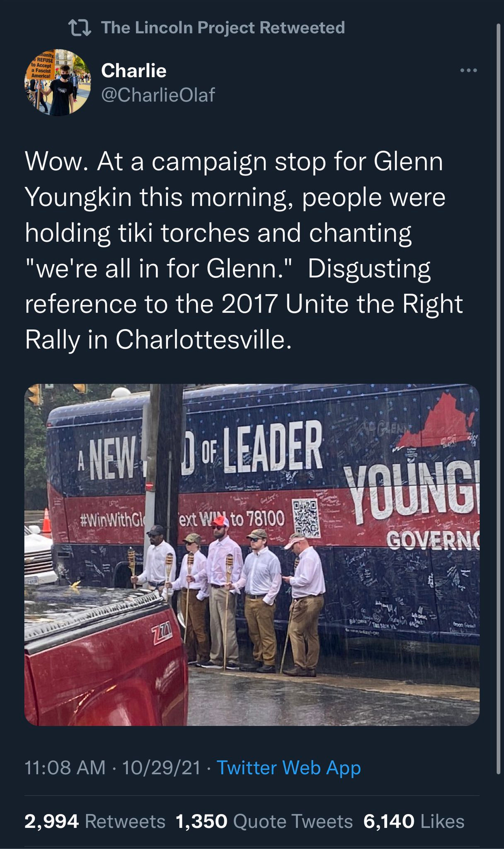Click the vertical scrollbar on the right
Viewport: 504px width, 849px height.
point(499,398)
